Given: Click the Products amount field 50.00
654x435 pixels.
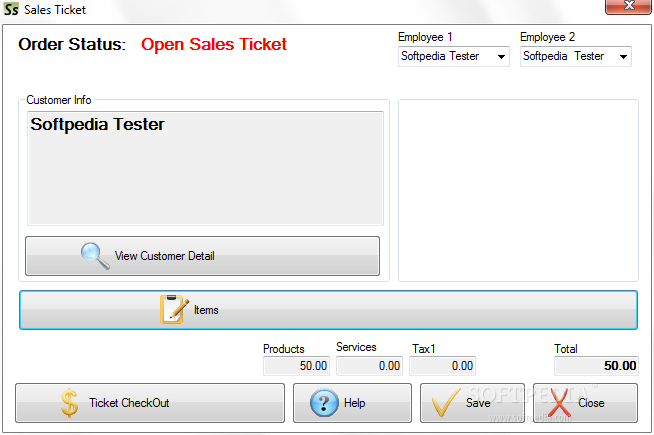Looking at the screenshot, I should pyautogui.click(x=297, y=366).
